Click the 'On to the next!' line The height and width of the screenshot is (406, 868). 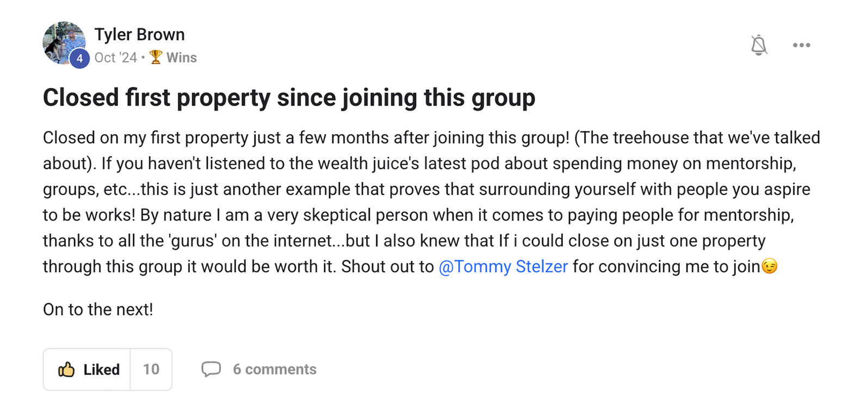point(98,310)
